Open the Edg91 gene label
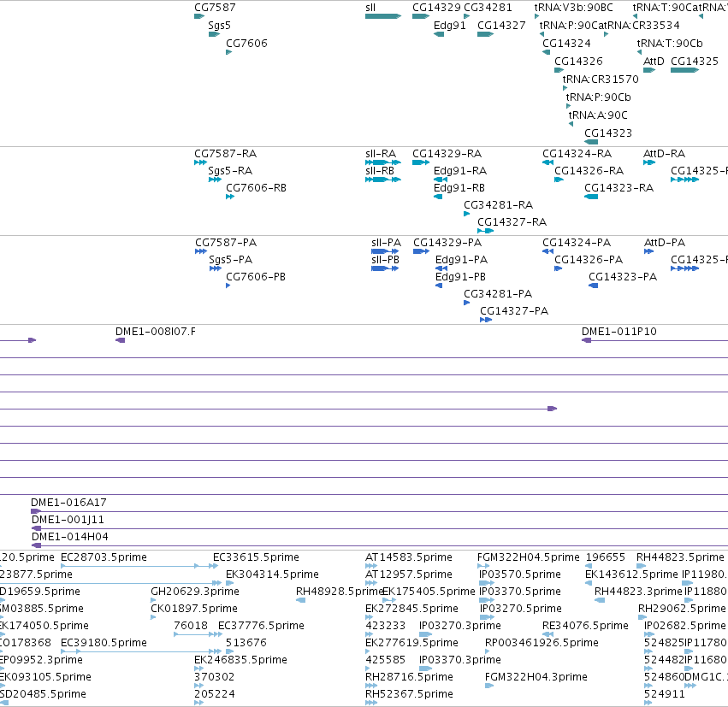 pos(449,26)
